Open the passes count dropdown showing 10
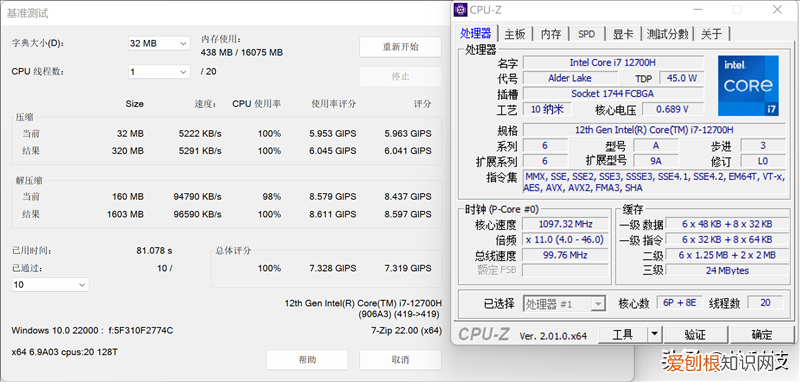Viewport: 800px width, 382px height. (x=50, y=285)
